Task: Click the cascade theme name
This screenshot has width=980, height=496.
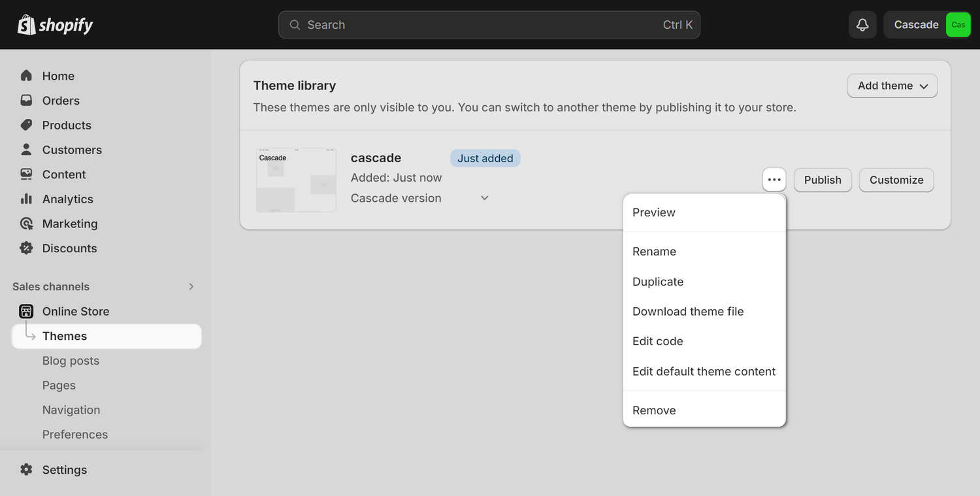Action: (x=376, y=157)
